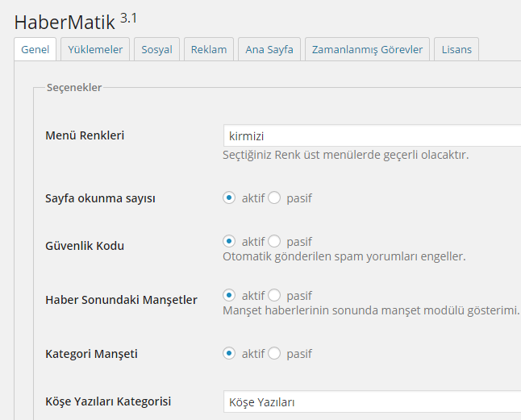Select the Ana Sayfa tab
Screen dimensions: 521x420
[269, 49]
